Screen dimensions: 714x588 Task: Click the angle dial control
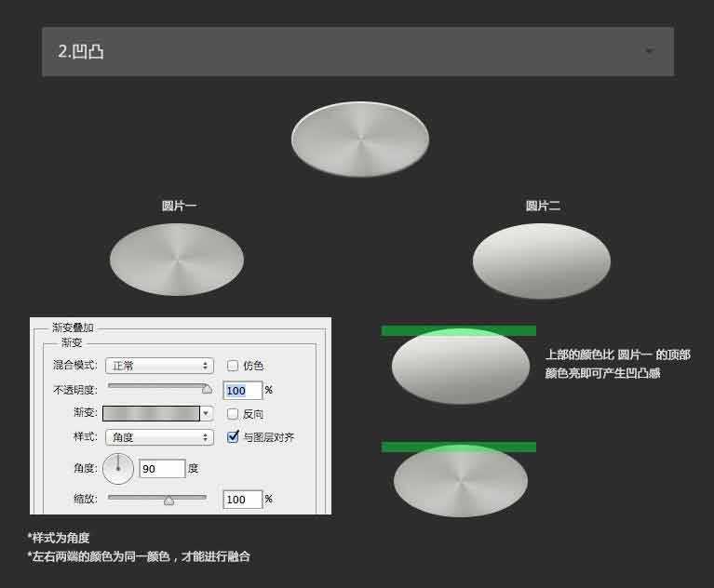tap(118, 468)
